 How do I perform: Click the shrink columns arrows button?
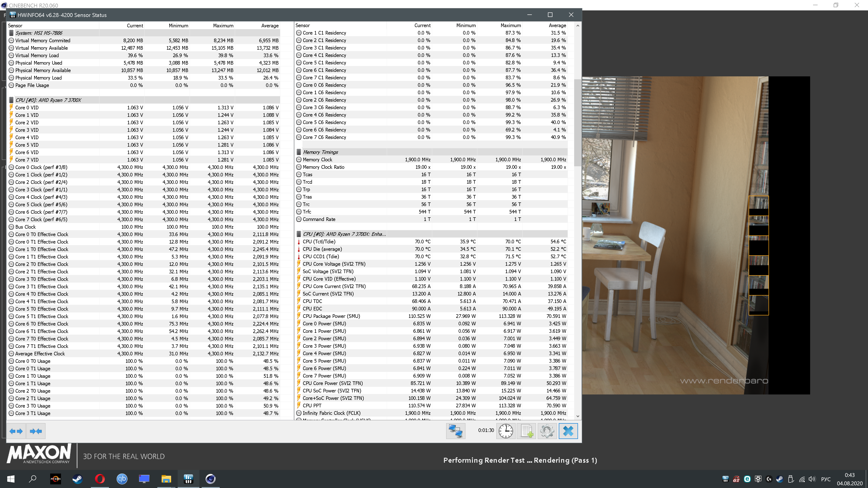point(36,431)
